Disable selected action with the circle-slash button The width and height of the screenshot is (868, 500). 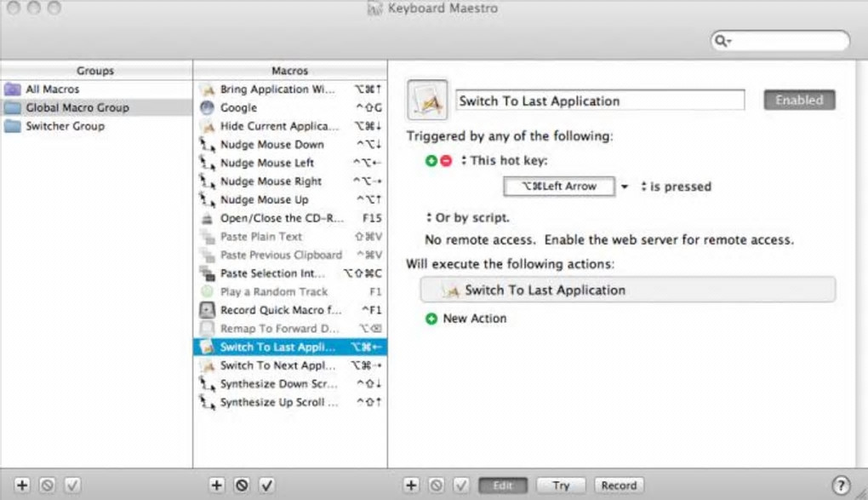click(x=437, y=486)
